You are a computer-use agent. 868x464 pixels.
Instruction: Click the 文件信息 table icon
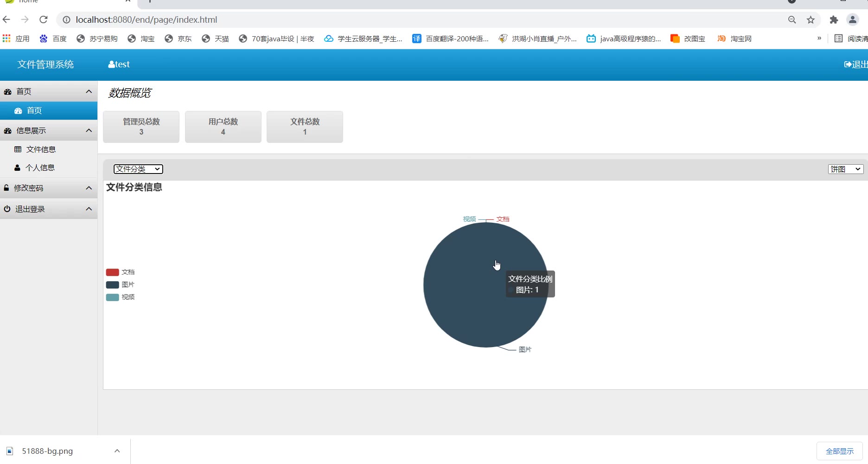[18, 149]
